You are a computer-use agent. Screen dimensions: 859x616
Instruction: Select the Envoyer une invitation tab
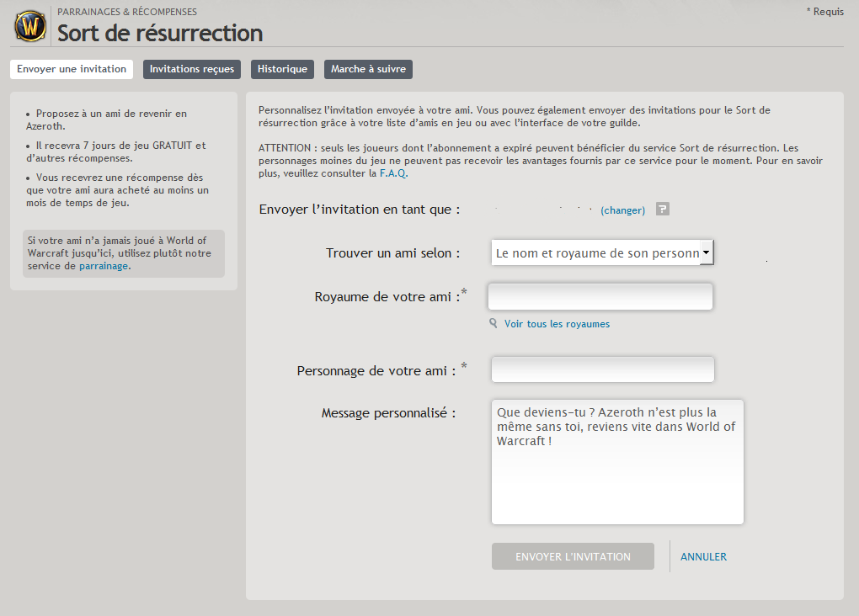tap(72, 69)
